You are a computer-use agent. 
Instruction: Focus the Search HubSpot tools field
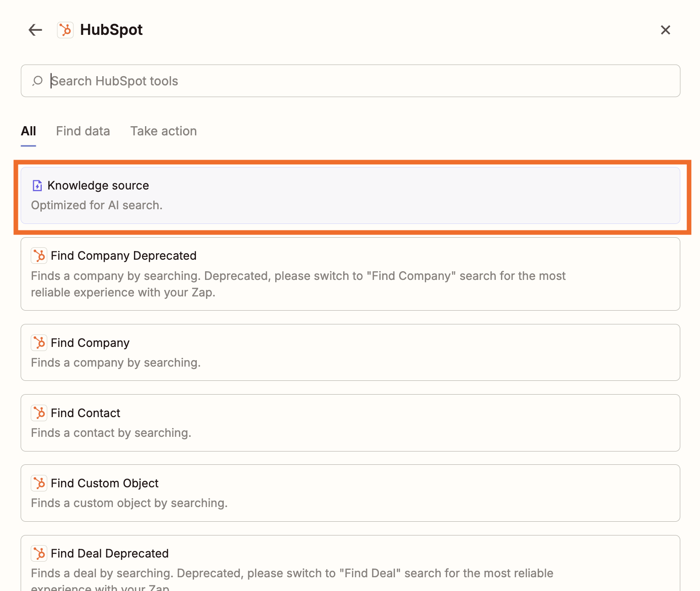tap(350, 81)
